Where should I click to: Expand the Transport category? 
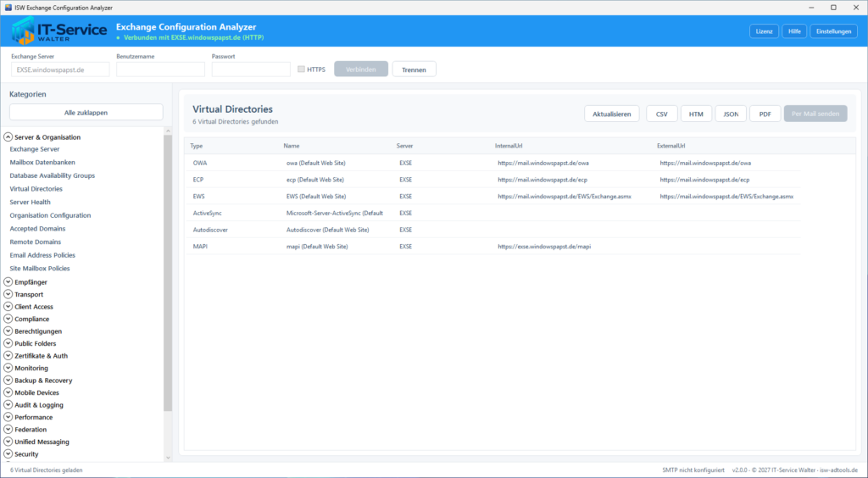tap(8, 294)
